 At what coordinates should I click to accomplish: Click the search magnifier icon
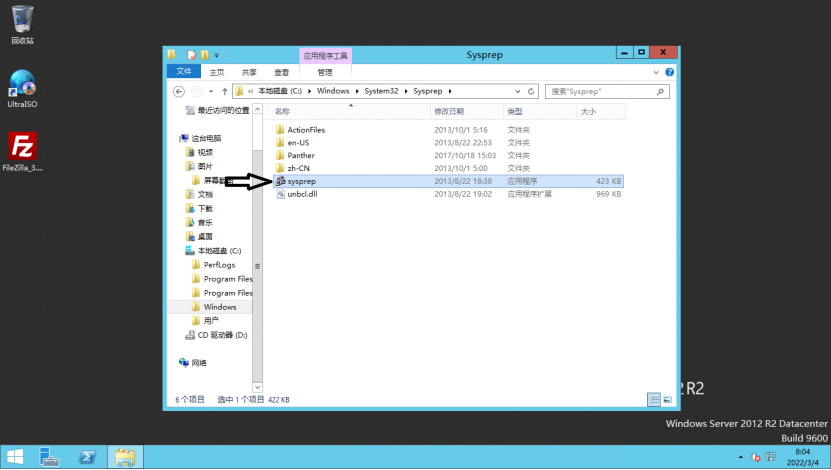(660, 91)
